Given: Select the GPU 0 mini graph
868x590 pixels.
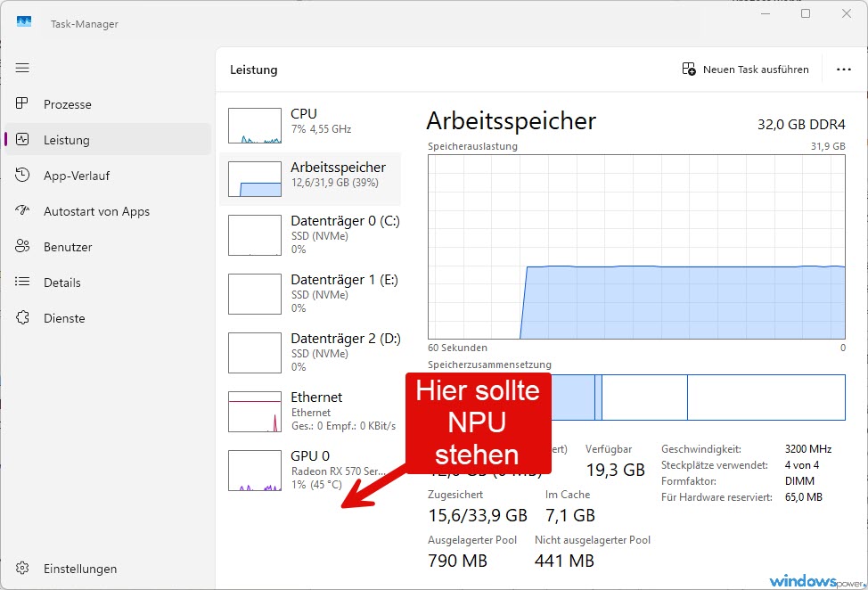Looking at the screenshot, I should (255, 471).
